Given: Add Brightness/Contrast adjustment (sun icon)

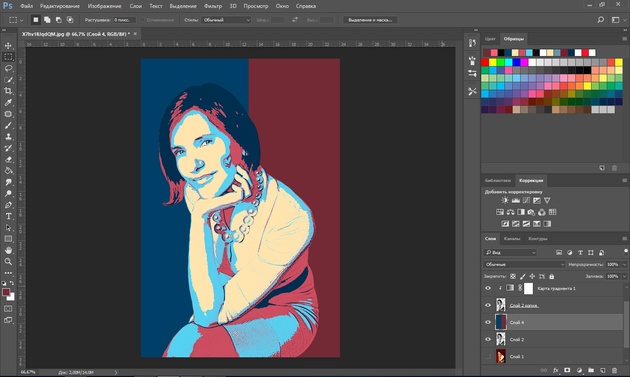Looking at the screenshot, I should coord(505,200).
